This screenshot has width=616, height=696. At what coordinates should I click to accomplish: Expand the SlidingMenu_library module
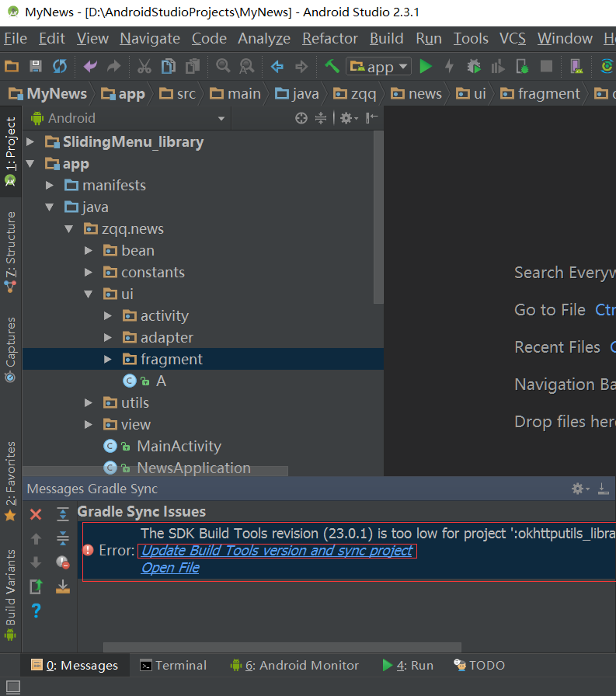tap(30, 141)
